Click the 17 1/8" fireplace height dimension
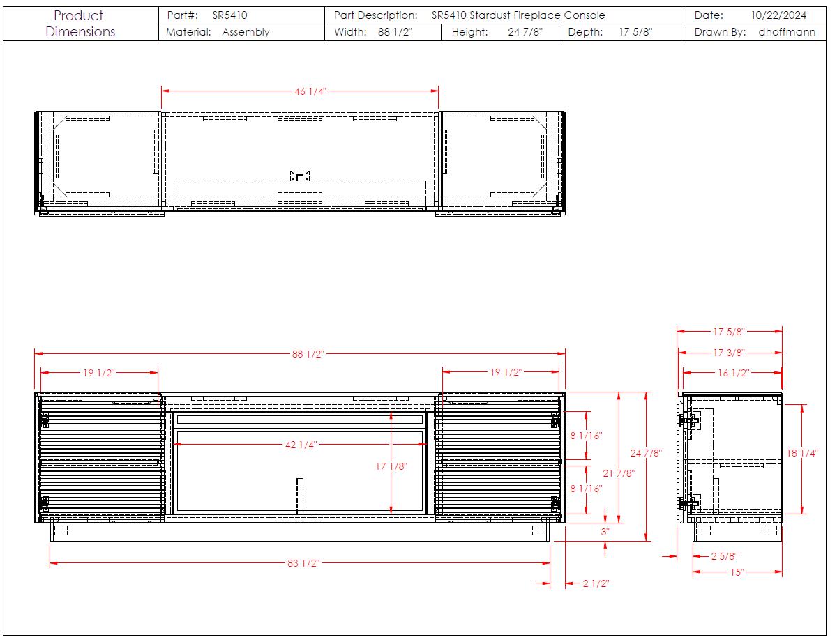 click(391, 466)
